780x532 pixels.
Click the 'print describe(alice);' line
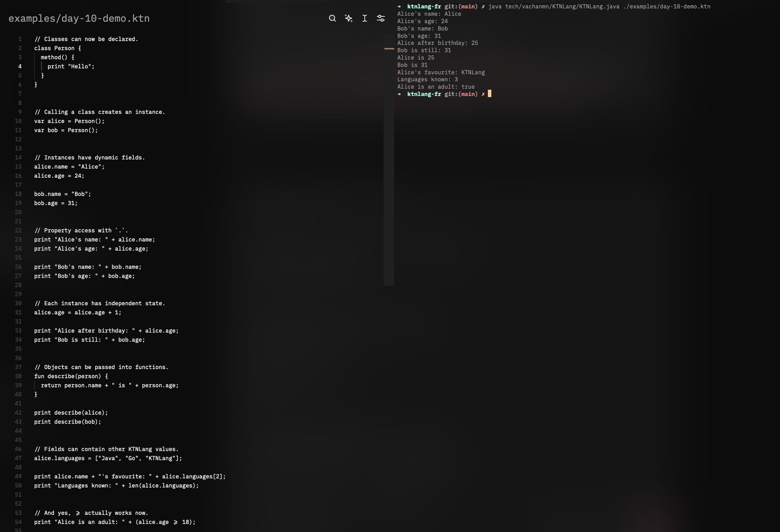[71, 413]
